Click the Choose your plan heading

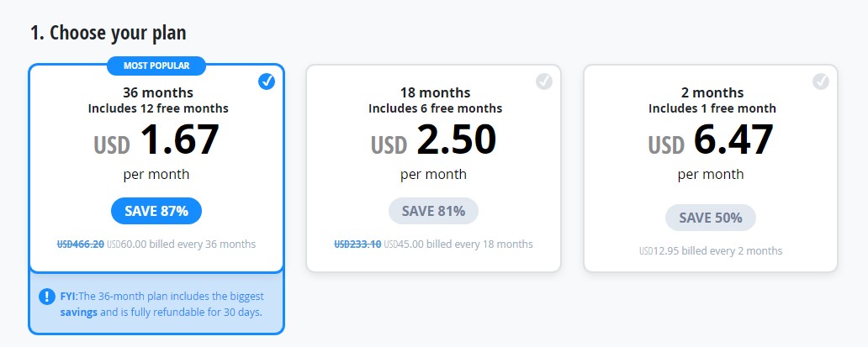108,33
